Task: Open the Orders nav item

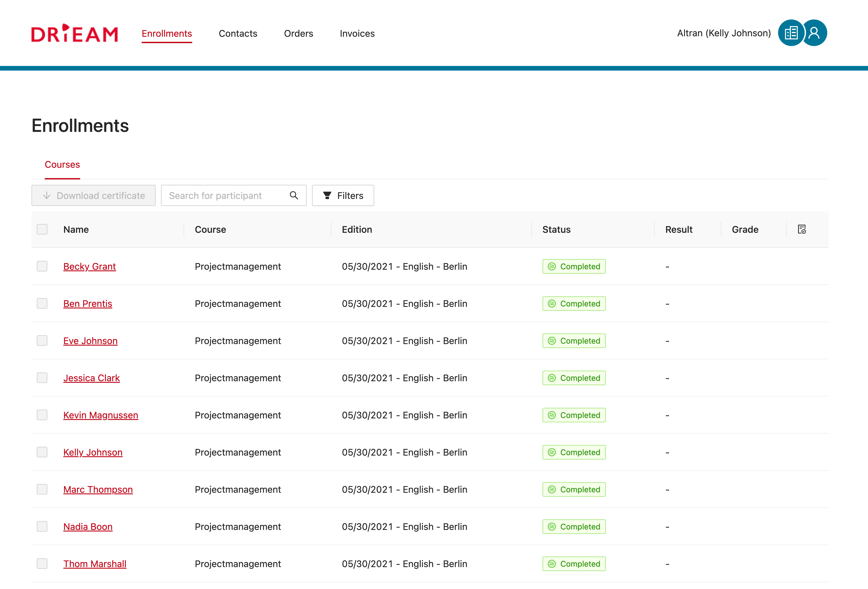Action: pos(298,34)
